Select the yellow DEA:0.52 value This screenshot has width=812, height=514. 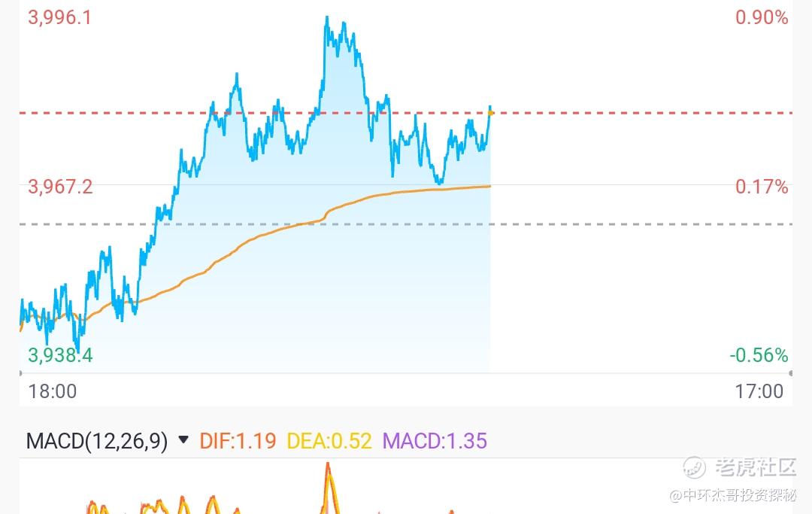[329, 441]
